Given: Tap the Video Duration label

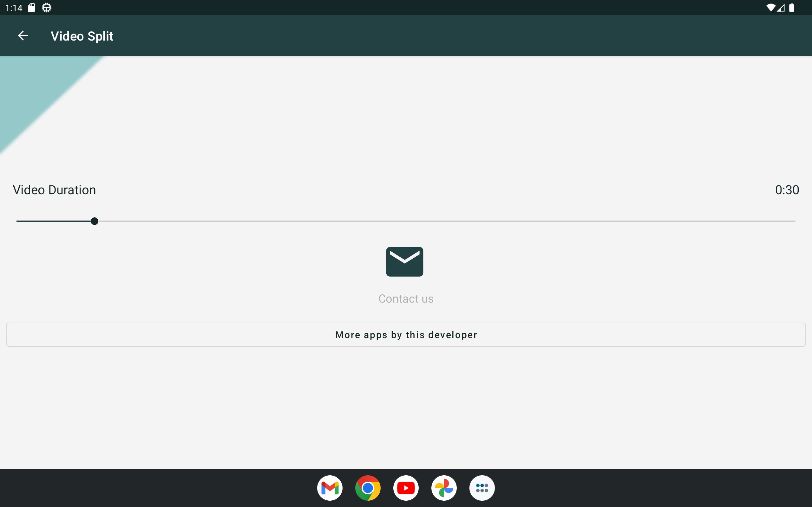Looking at the screenshot, I should [x=54, y=190].
